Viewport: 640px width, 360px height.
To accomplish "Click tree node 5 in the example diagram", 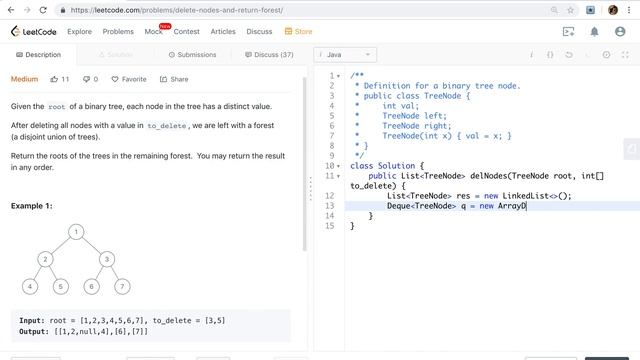I will [60, 287].
